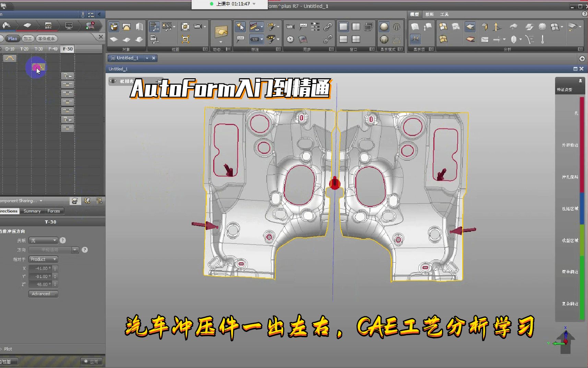The image size is (588, 368).
Task: Toggle the 零件成本 pill button
Action: (47, 38)
